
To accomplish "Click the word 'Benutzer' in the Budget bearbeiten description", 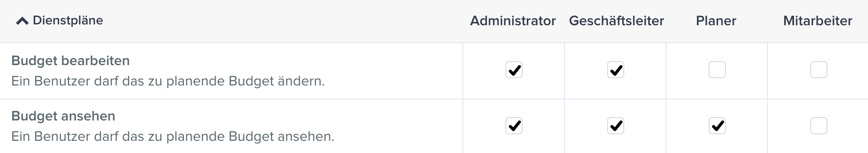I will coord(62,81).
